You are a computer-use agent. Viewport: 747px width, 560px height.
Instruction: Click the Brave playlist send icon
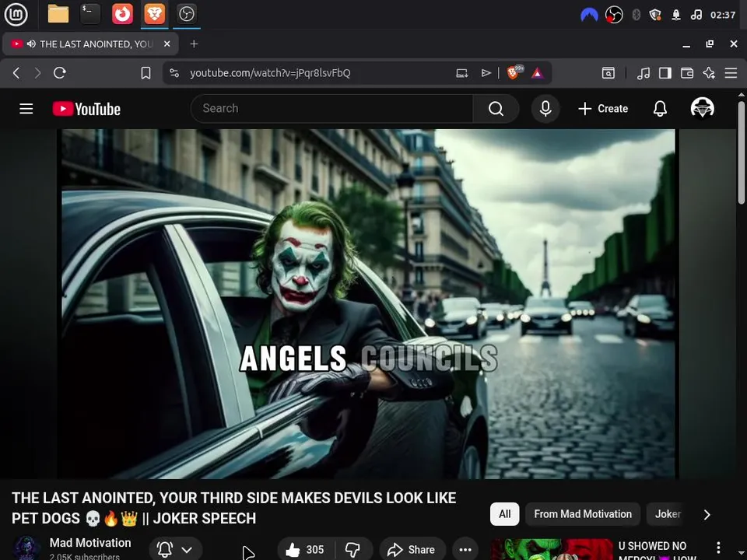(x=486, y=73)
